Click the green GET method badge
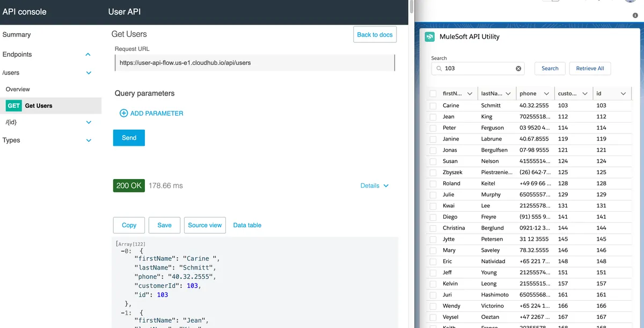644x328 pixels. tap(13, 106)
